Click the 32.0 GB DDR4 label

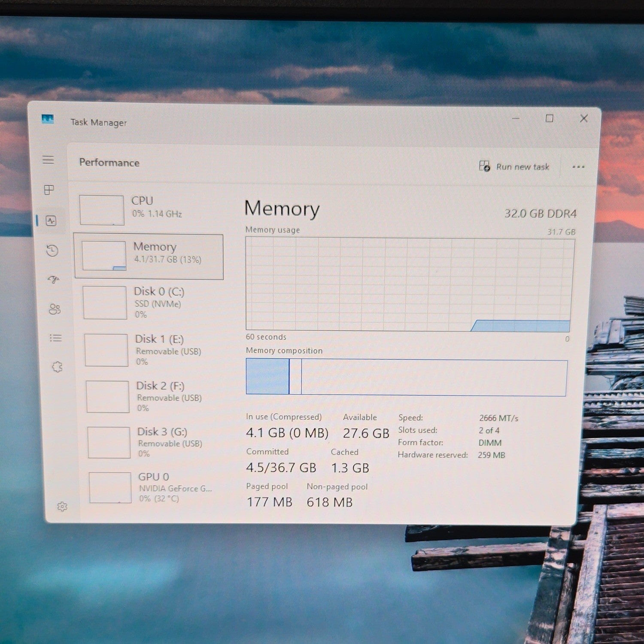(x=541, y=213)
